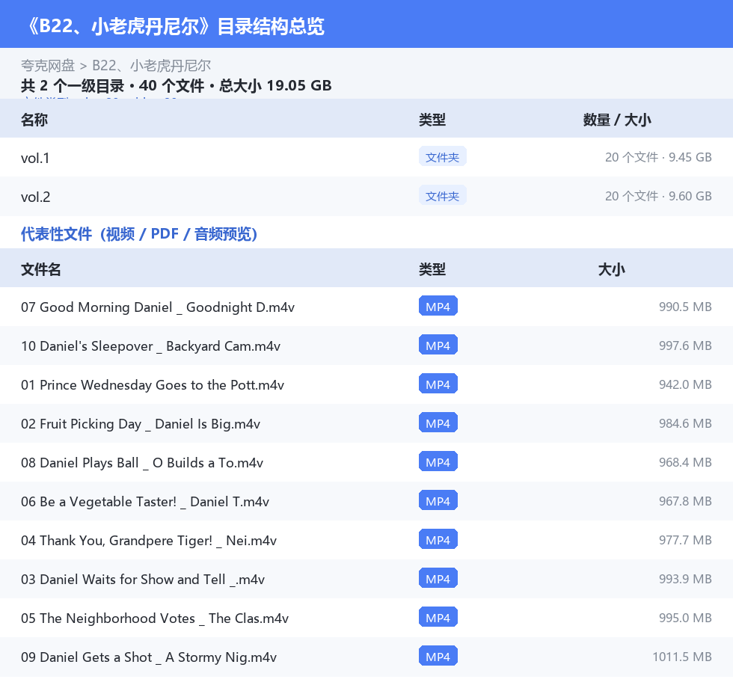Image resolution: width=733 pixels, height=700 pixels.
Task: Open the vol.2 folder row
Action: tap(366, 196)
